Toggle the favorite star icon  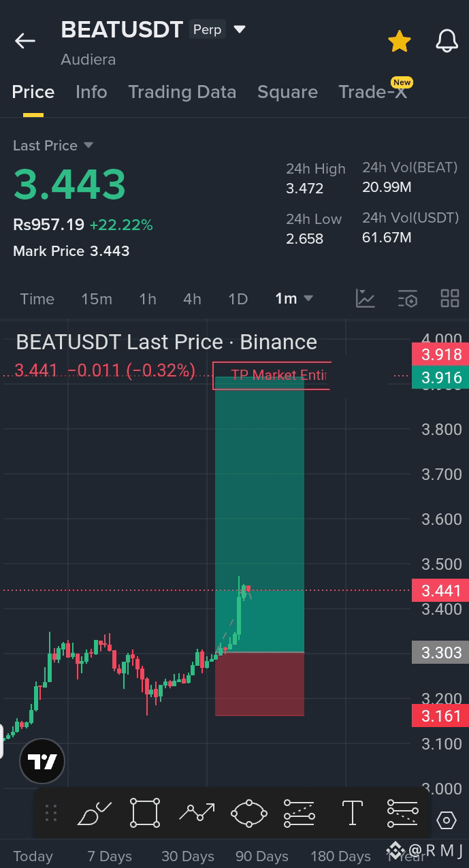(x=400, y=42)
